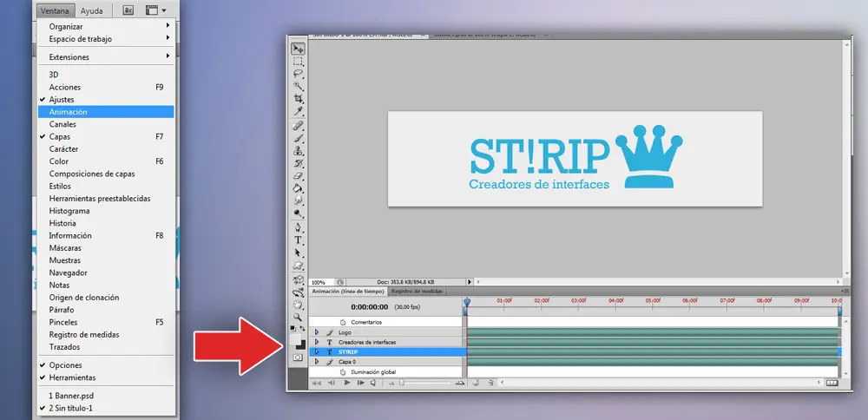
Task: Open the Doc info status bar arrow
Action: 470,282
